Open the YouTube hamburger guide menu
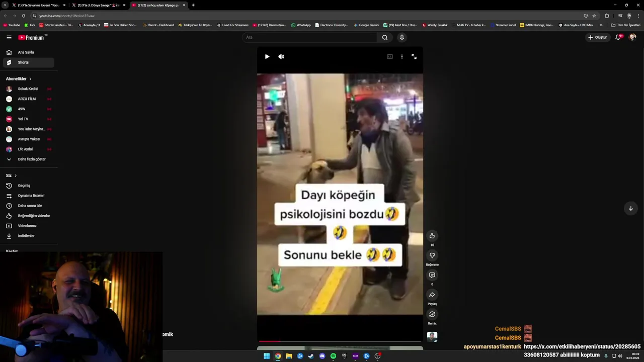This screenshot has width=644, height=362. point(9,37)
